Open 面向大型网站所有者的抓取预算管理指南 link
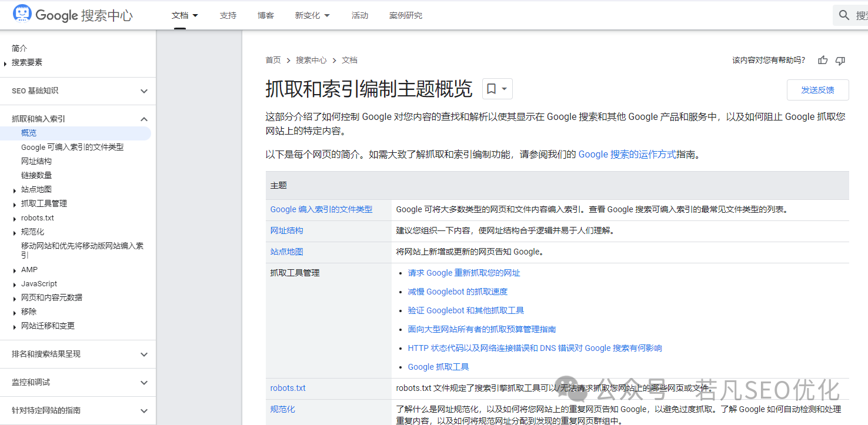The width and height of the screenshot is (868, 425). click(482, 329)
